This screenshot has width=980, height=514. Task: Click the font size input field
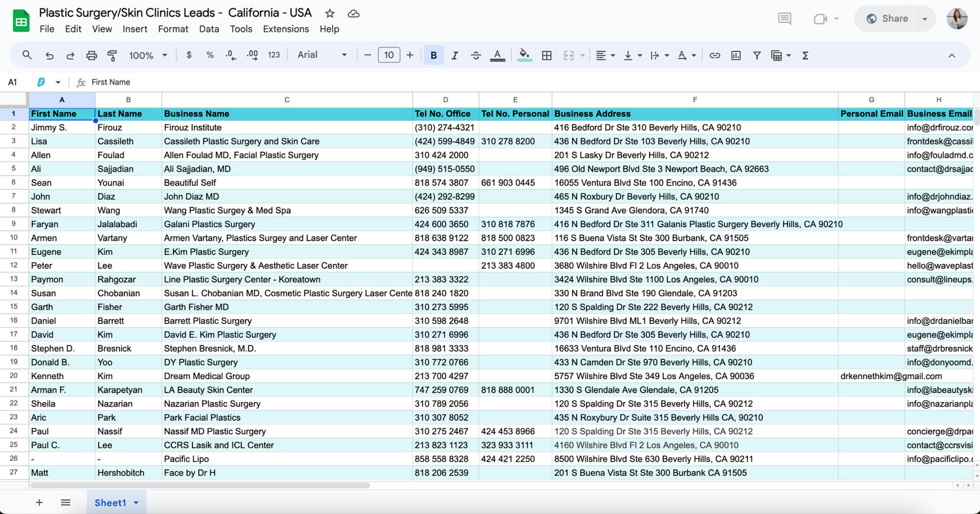pos(389,55)
